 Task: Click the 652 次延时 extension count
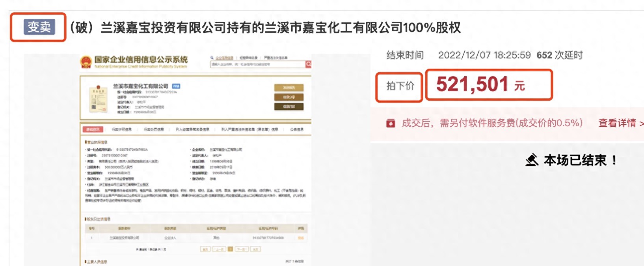click(x=559, y=55)
